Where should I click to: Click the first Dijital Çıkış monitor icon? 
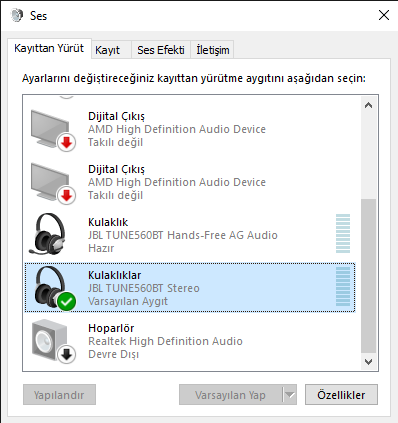pyautogui.click(x=53, y=130)
